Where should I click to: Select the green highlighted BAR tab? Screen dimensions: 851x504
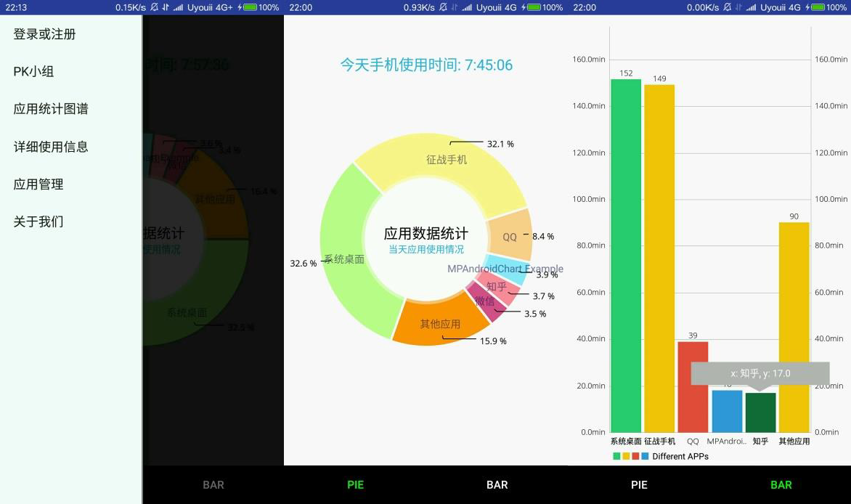coord(781,485)
